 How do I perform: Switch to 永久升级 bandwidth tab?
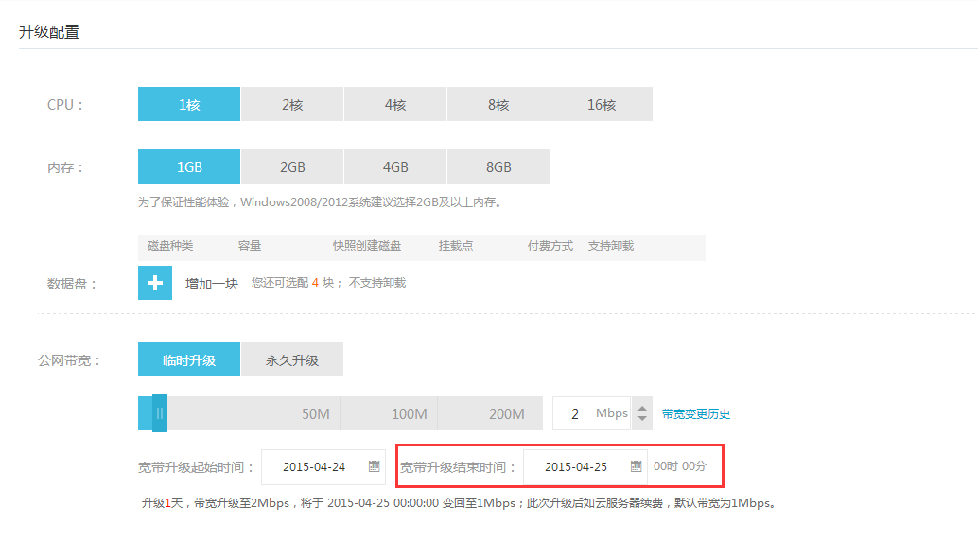pyautogui.click(x=292, y=359)
